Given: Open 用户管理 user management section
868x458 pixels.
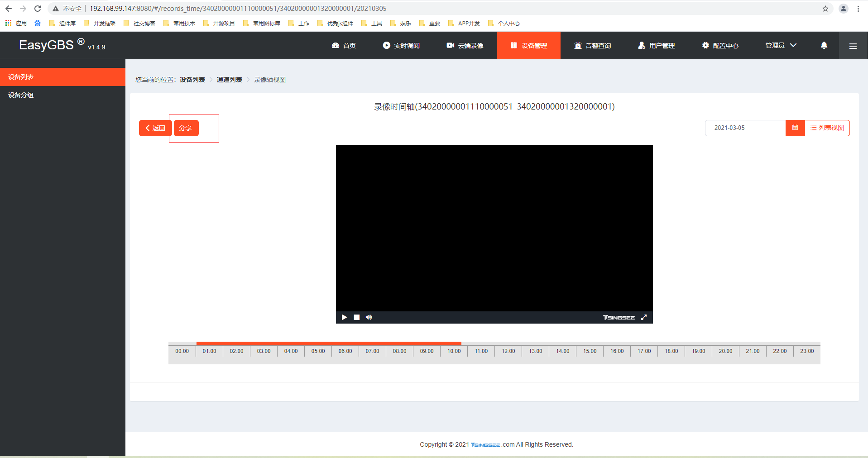Looking at the screenshot, I should 657,45.
